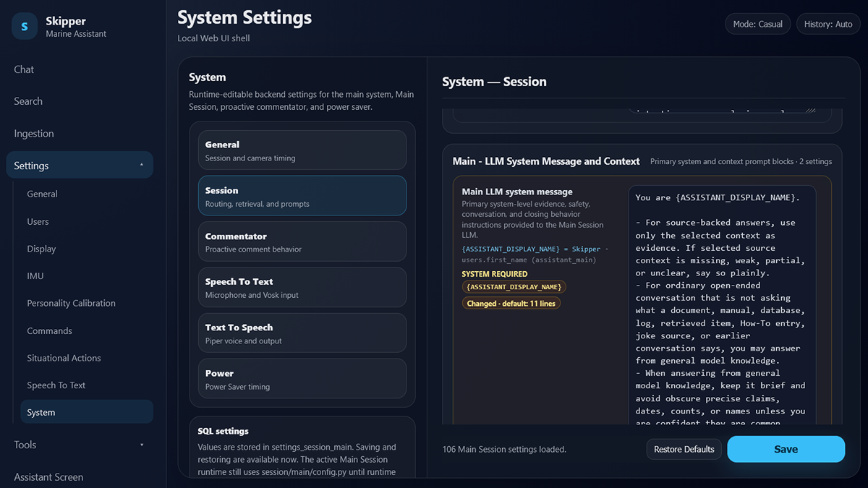Screen dimensions: 868x488
Task: Save the session settings
Action: click(786, 449)
